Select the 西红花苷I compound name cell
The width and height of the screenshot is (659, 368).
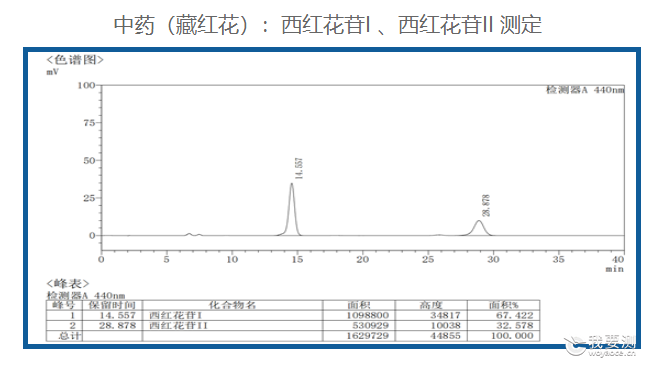(x=176, y=315)
